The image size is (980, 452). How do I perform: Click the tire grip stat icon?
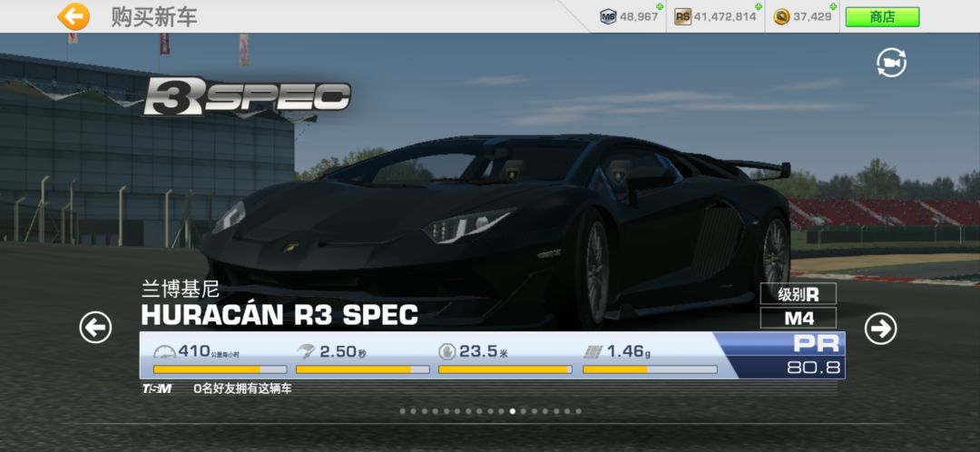(593, 352)
